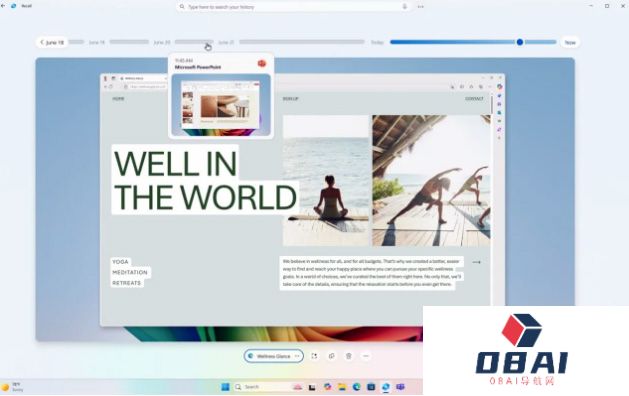The image size is (629, 396).
Task: Open more options beside the trash icon
Action: click(x=365, y=356)
